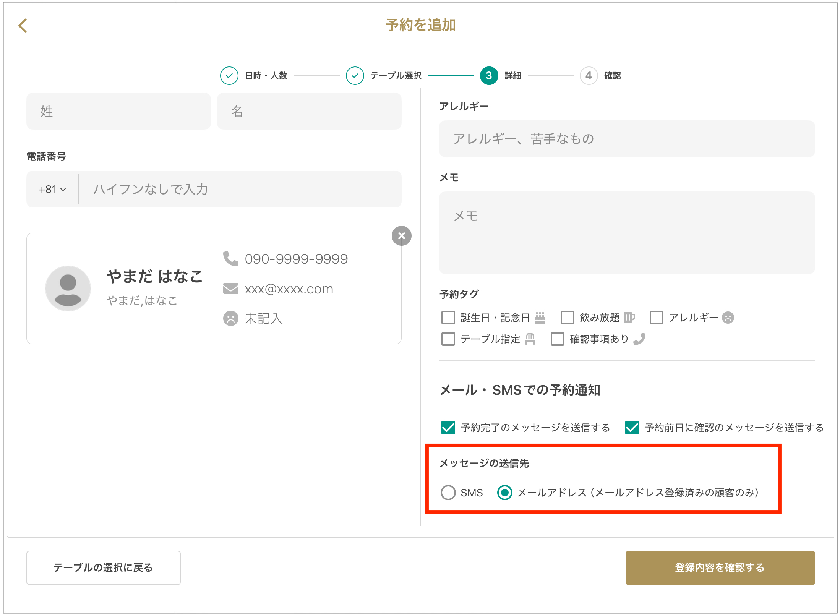
Task: Click the メモ text area
Action: pyautogui.click(x=627, y=232)
